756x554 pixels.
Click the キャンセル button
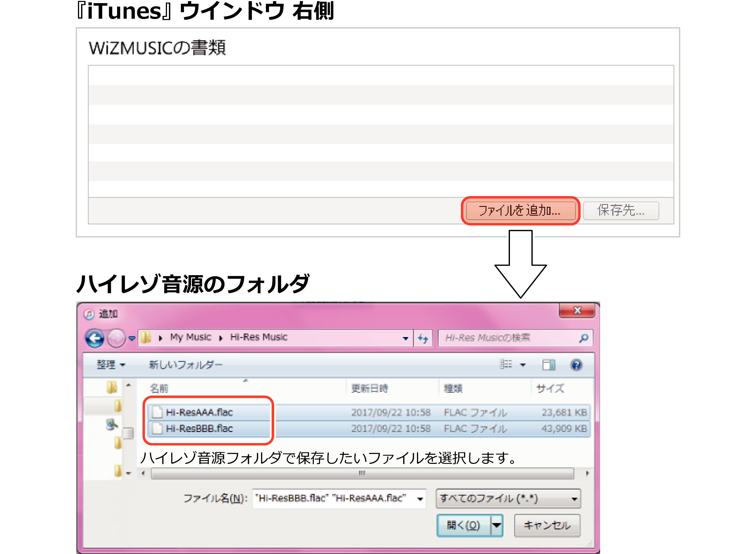coord(547,525)
